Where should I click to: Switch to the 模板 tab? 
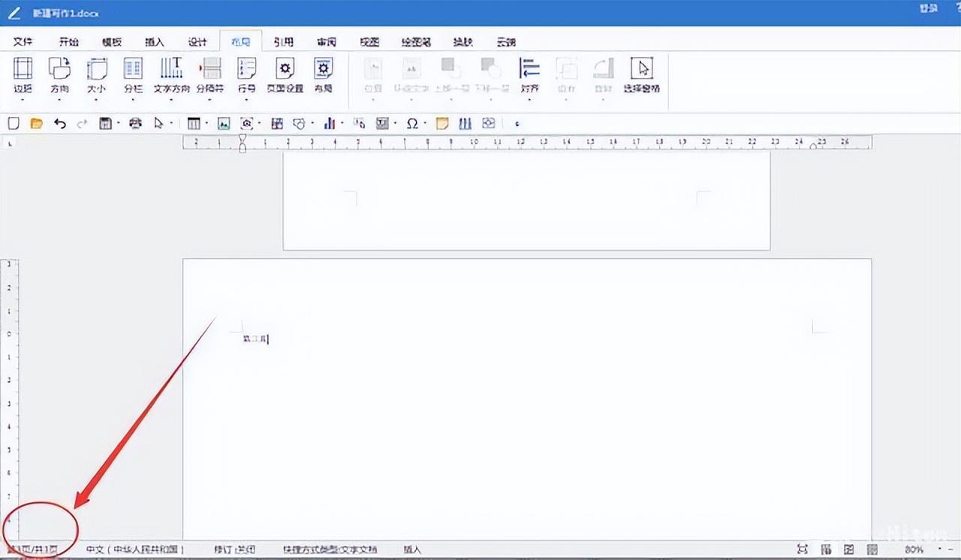(x=112, y=42)
